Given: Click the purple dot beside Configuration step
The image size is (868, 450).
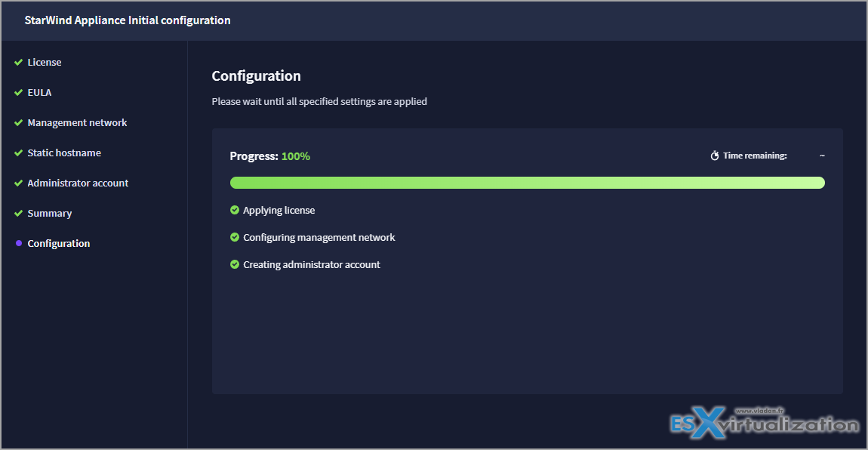Looking at the screenshot, I should point(18,244).
